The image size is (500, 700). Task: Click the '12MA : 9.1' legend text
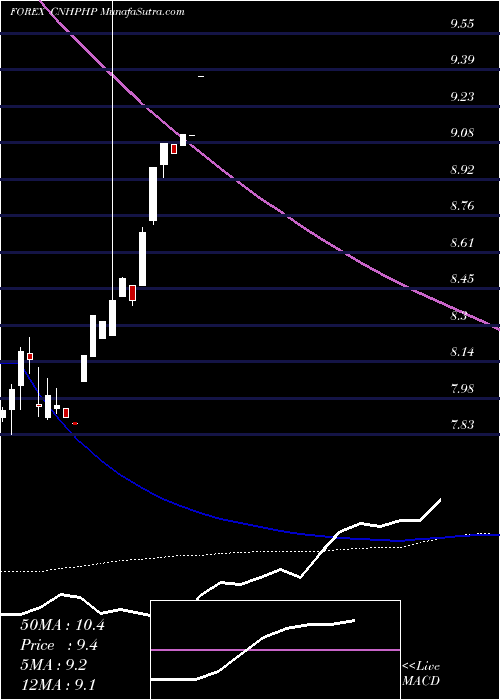click(x=59, y=684)
